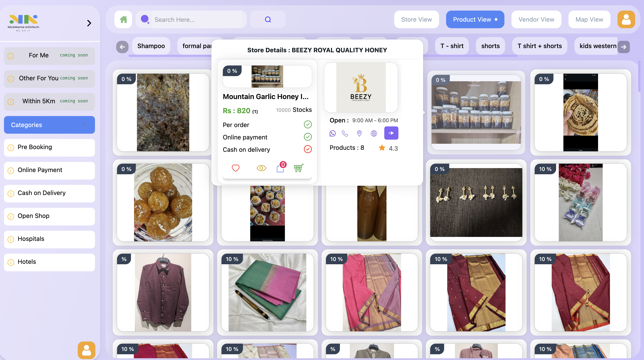Click the Cash on delivery availability indicator

coord(307,149)
